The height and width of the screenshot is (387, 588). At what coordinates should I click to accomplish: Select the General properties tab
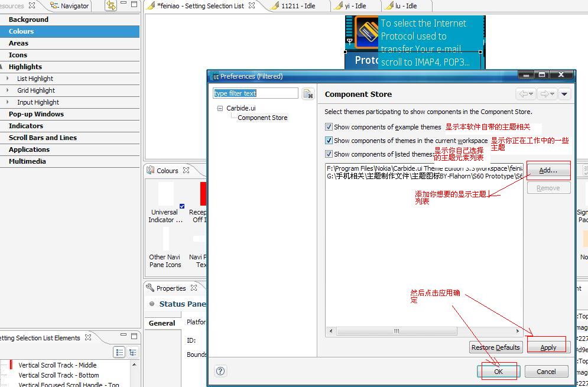[x=162, y=323]
